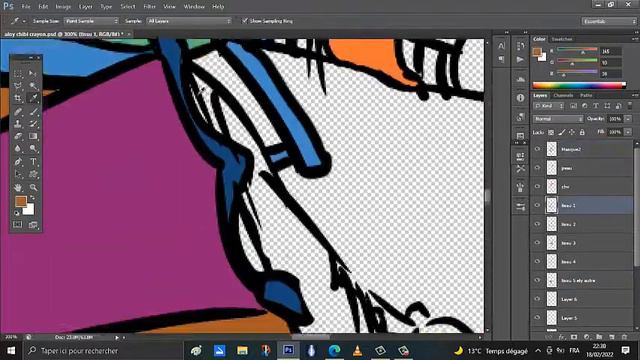Open the Fill slider arrow
Screen dimensions: 640x360
click(628, 132)
